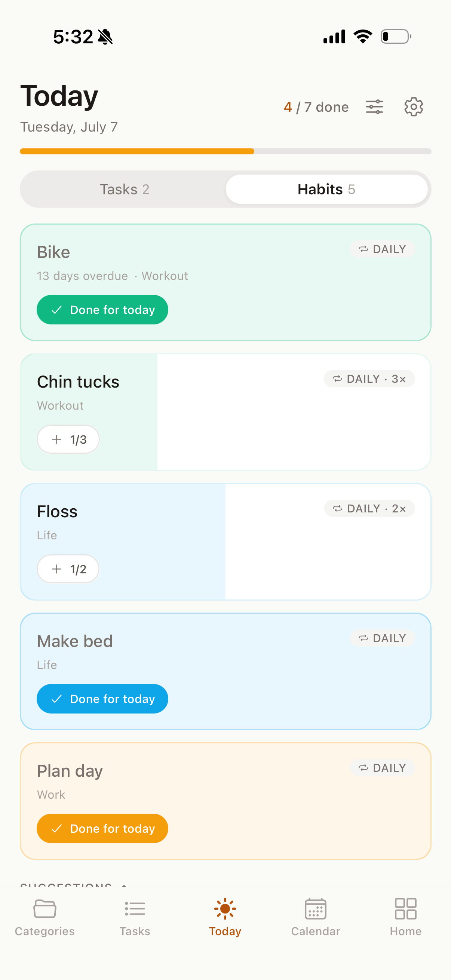
Task: Open the Chin tucks habit card
Action: (225, 412)
